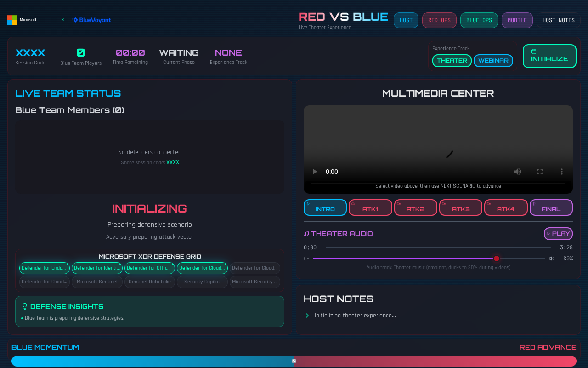Click the INITIALIZING status heading
This screenshot has height=368, width=588.
click(150, 208)
